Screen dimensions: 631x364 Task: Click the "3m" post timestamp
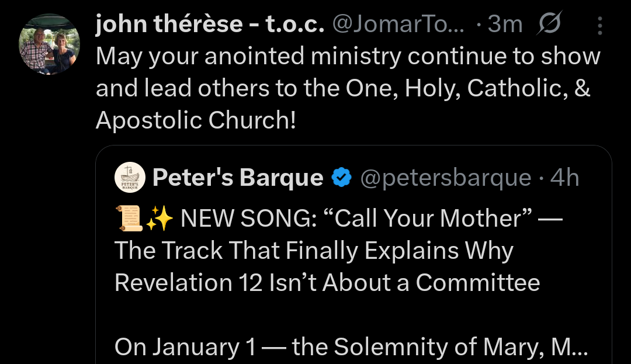coord(505,24)
